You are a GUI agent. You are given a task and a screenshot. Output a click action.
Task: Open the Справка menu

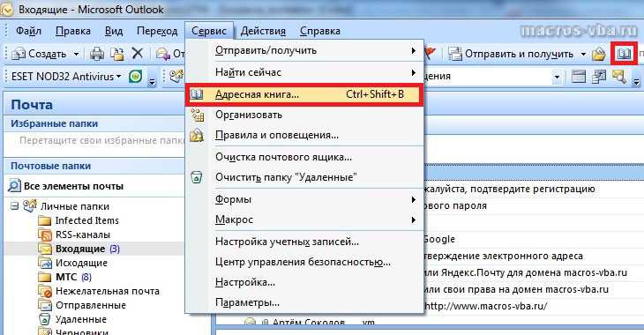[319, 31]
